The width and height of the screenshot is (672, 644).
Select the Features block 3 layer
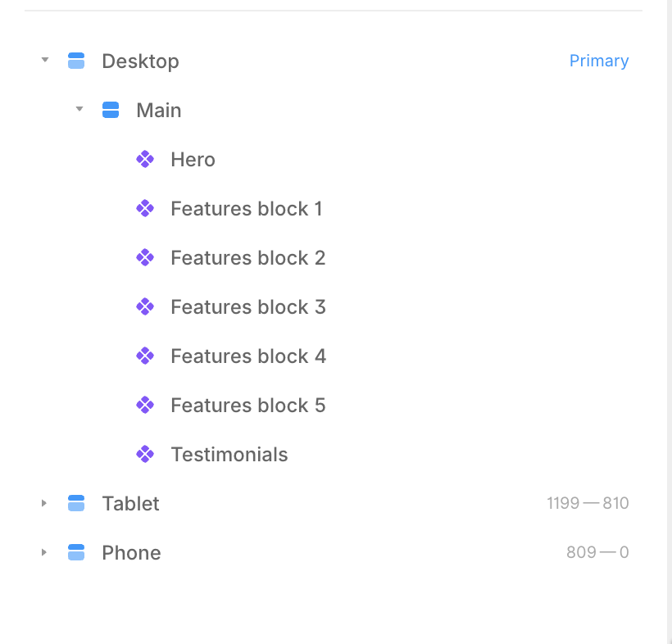coord(248,307)
